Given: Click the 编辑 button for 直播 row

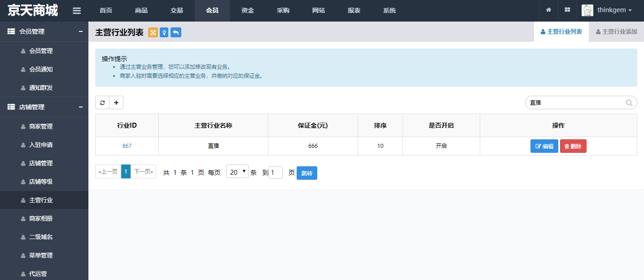Looking at the screenshot, I should [x=544, y=146].
